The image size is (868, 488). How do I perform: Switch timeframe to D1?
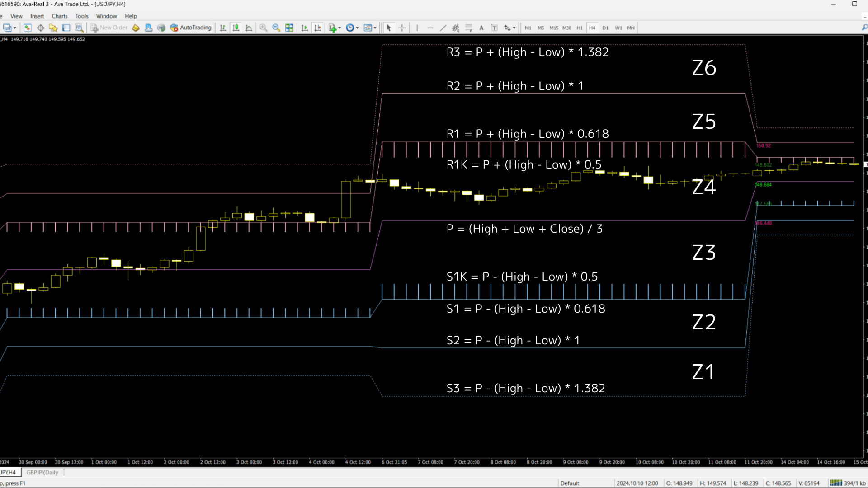605,28
